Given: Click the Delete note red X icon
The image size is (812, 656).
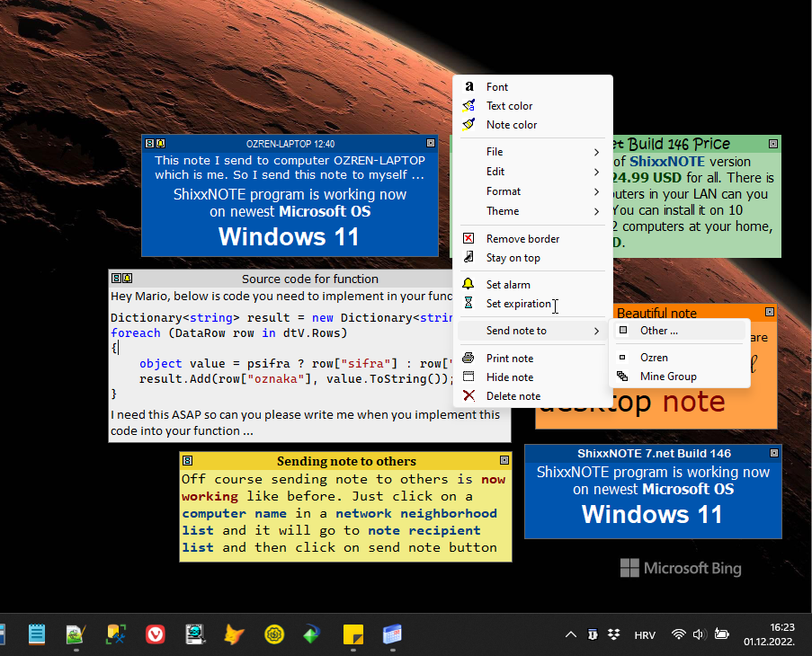Looking at the screenshot, I should [x=468, y=395].
